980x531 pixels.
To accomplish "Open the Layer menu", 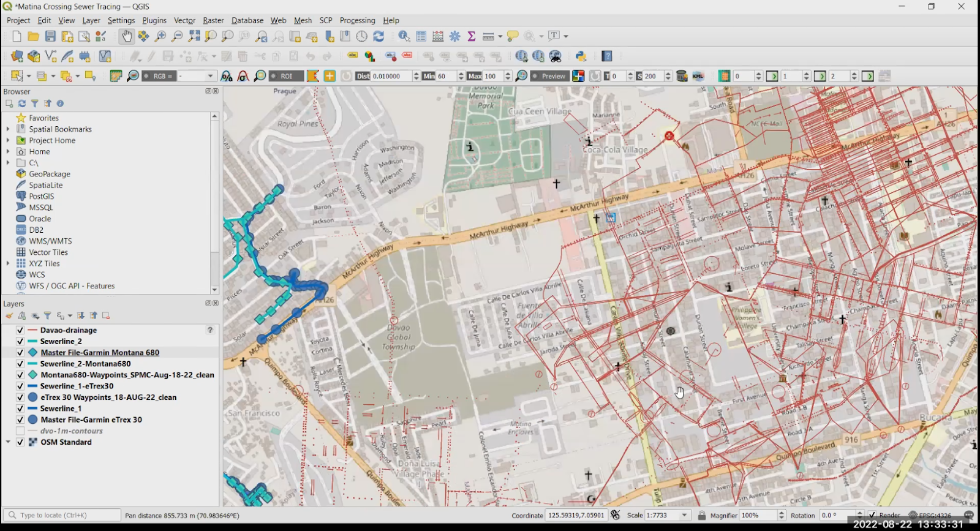I will (x=91, y=20).
